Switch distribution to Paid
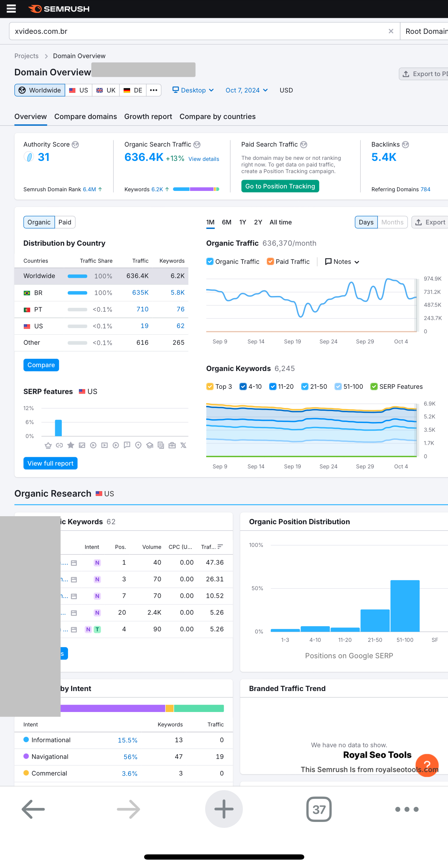 pos(65,222)
